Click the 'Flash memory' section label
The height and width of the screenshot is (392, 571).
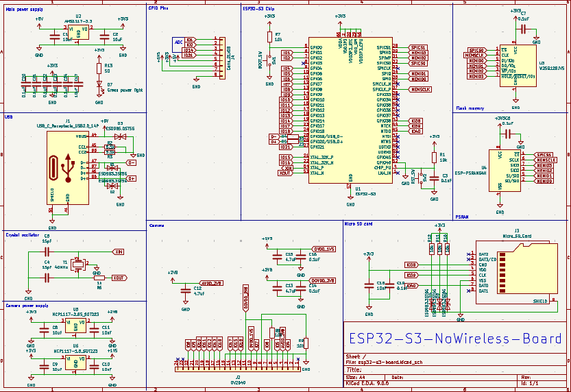[470, 108]
